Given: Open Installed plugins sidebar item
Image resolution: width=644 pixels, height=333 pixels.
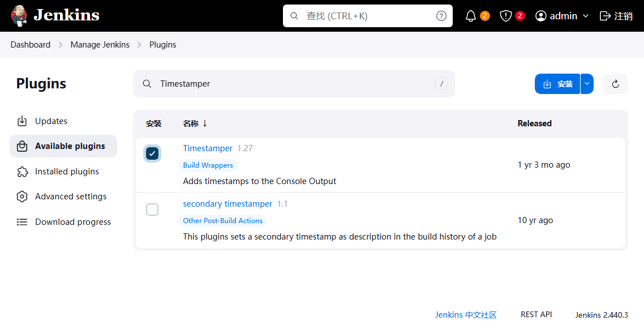Looking at the screenshot, I should tap(63, 172).
